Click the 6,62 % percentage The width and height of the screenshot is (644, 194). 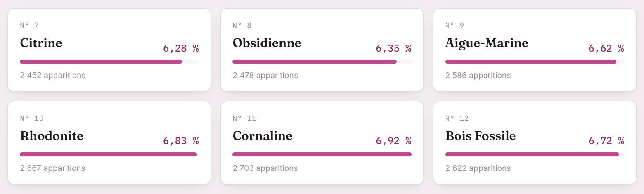606,48
